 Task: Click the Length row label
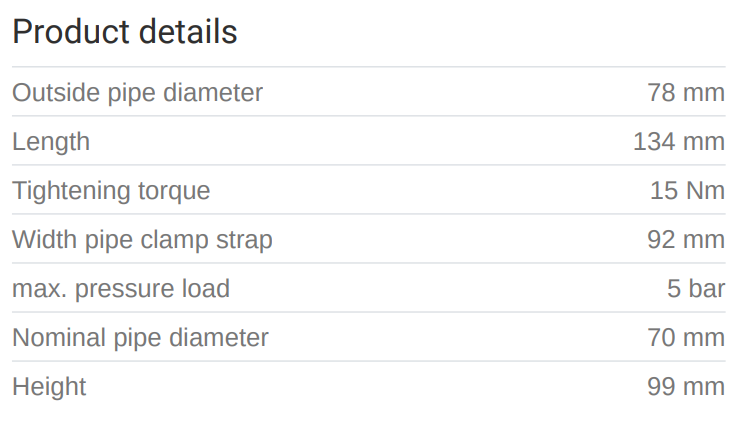coord(51,142)
